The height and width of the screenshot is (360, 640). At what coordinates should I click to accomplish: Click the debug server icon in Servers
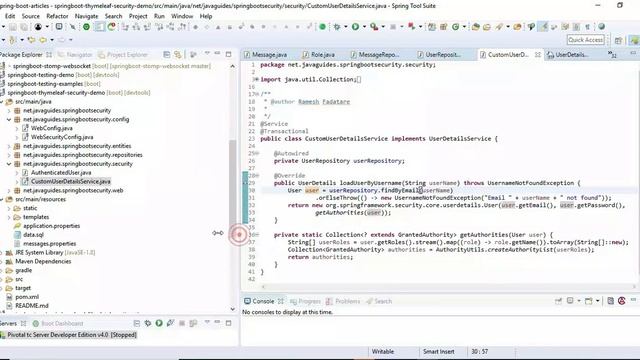point(148,323)
